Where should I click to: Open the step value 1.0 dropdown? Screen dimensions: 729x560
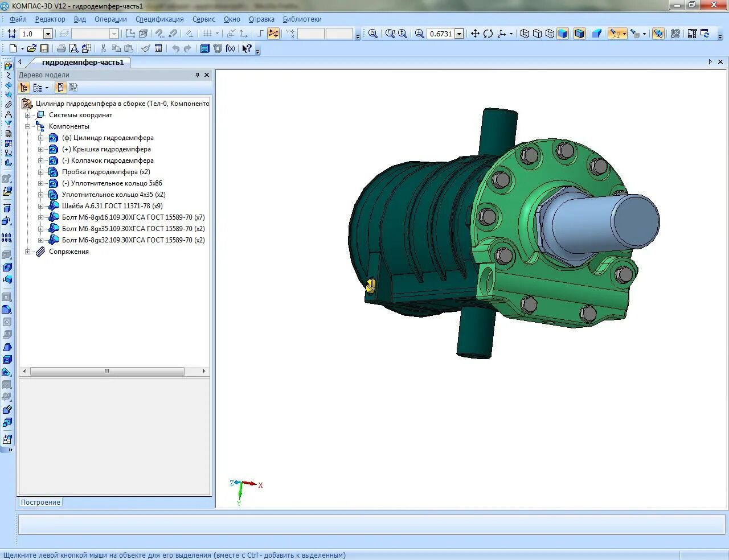click(48, 34)
